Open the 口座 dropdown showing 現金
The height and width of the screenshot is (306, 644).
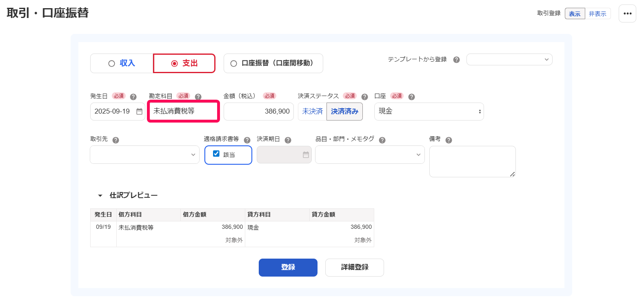[429, 112]
